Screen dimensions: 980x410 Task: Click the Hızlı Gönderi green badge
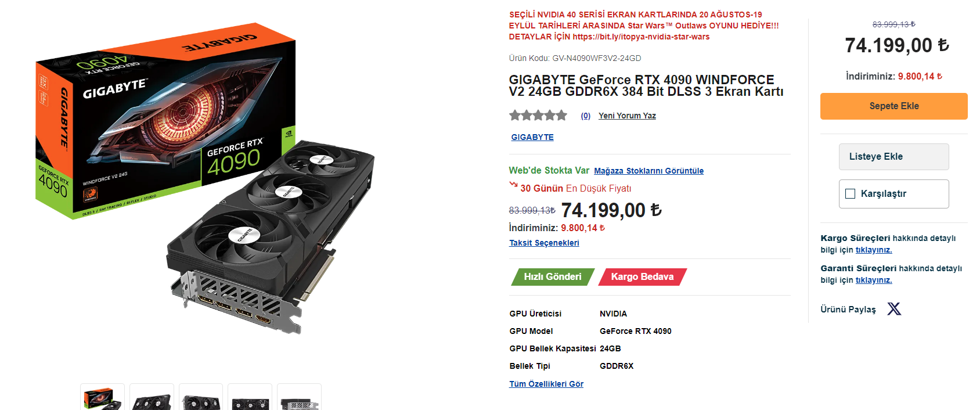pyautogui.click(x=553, y=277)
